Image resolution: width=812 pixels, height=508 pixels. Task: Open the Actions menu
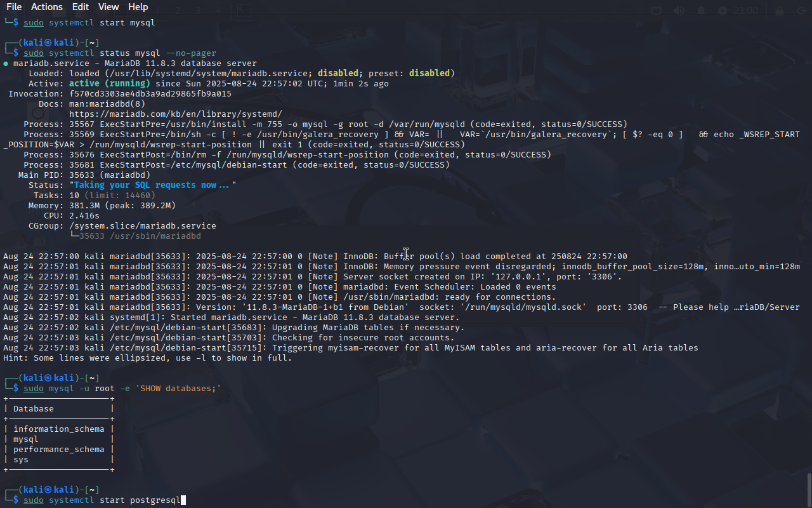47,7
